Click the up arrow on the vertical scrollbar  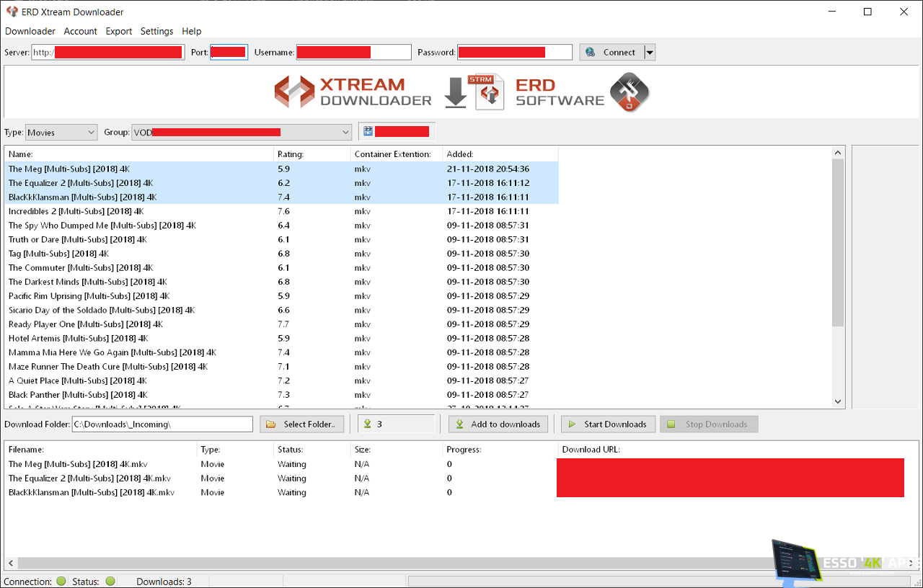838,152
